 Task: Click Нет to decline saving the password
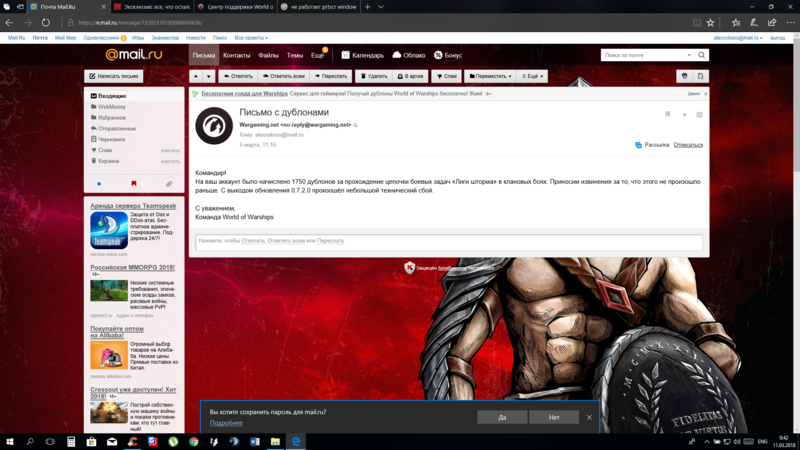point(554,417)
